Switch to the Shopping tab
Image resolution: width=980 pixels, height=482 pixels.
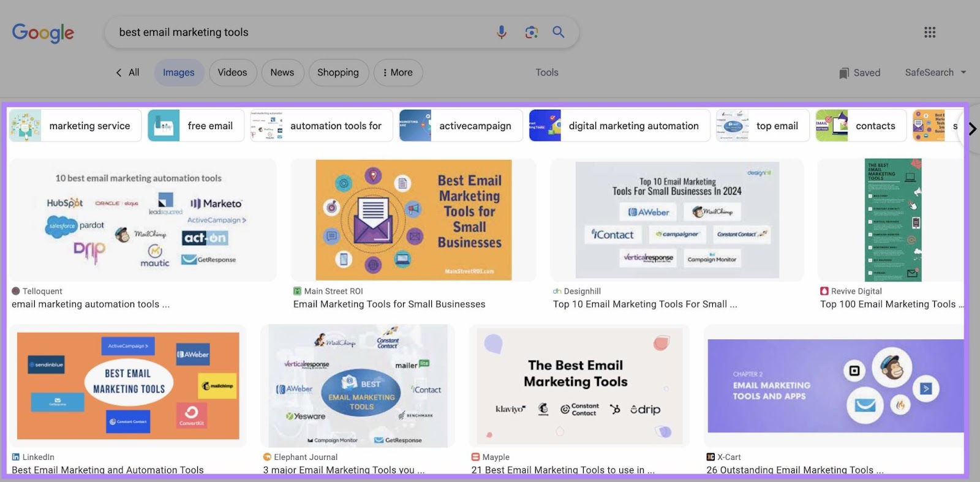coord(337,72)
